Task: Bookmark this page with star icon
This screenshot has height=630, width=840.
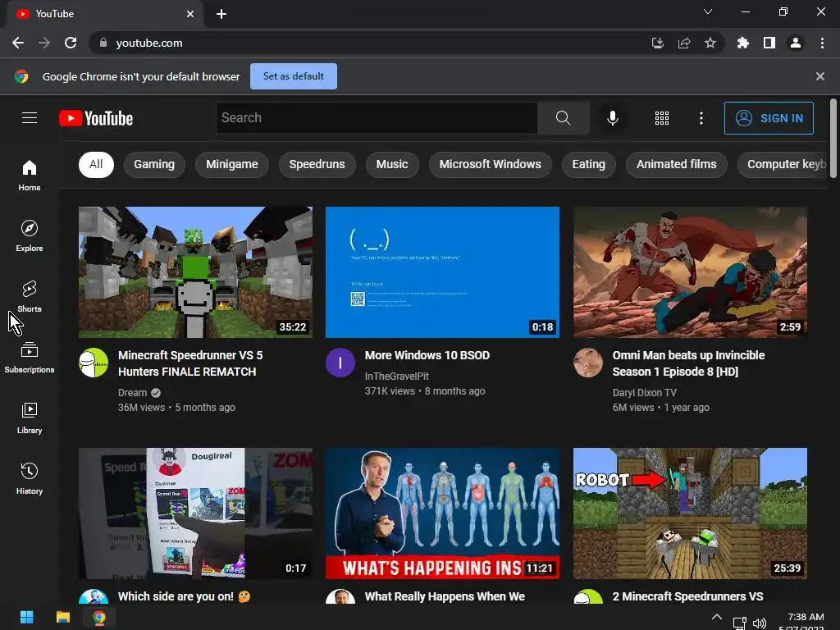Action: tap(710, 43)
